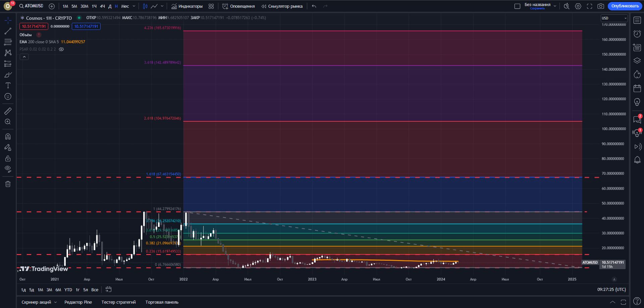
Task: Open the chart patterns tool group
Action: [8, 53]
